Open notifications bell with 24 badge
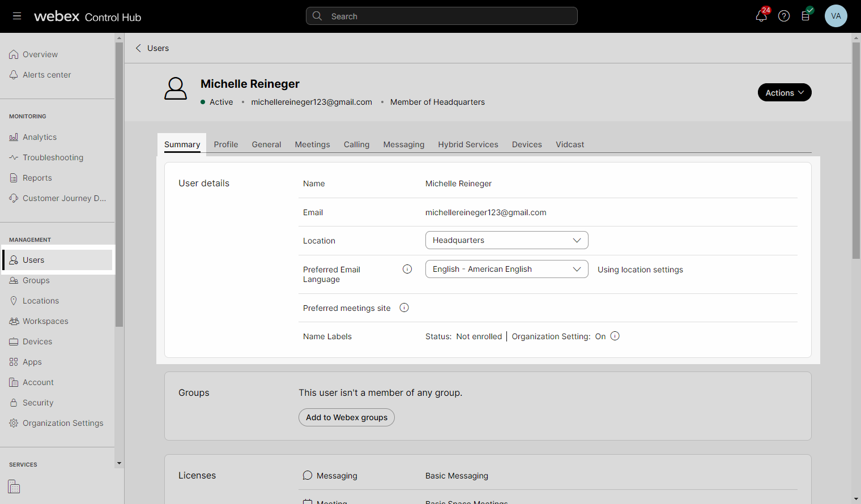 click(x=762, y=15)
